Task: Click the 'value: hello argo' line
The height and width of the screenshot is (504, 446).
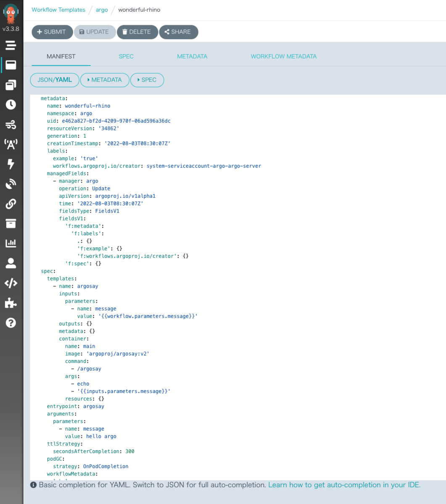Action: [x=91, y=436]
